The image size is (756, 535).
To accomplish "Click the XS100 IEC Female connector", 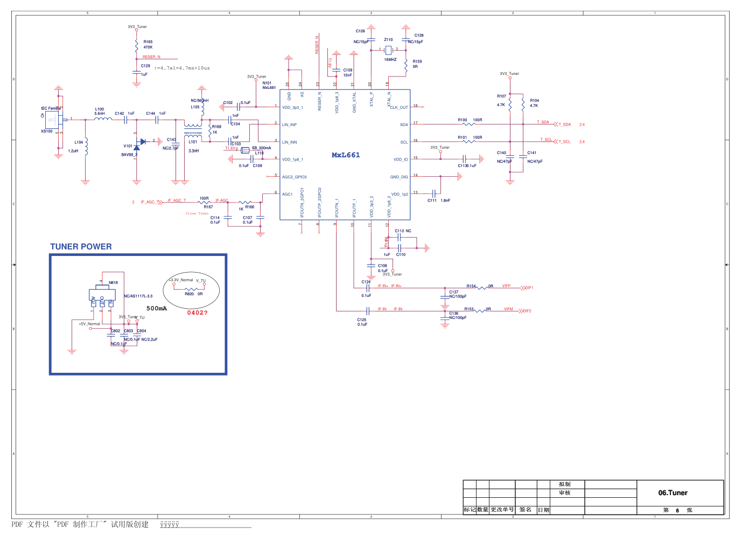I will pyautogui.click(x=52, y=120).
